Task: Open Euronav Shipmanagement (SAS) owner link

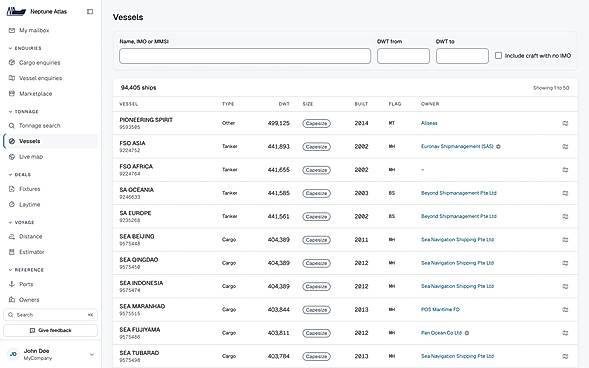Action: point(457,146)
